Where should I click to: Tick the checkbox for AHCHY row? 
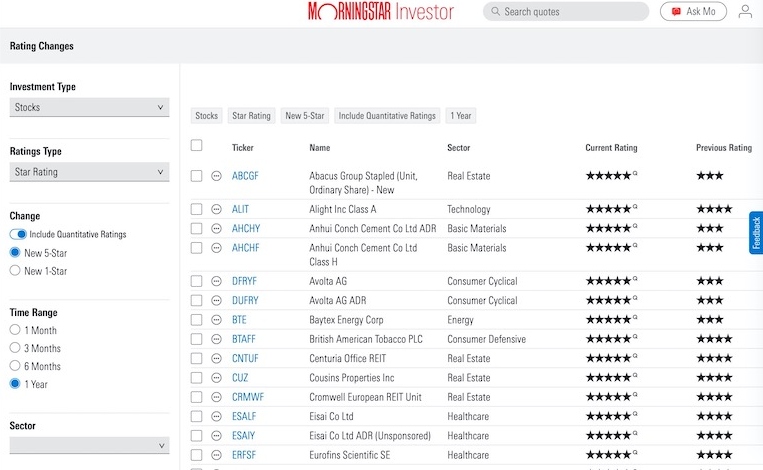click(x=196, y=228)
